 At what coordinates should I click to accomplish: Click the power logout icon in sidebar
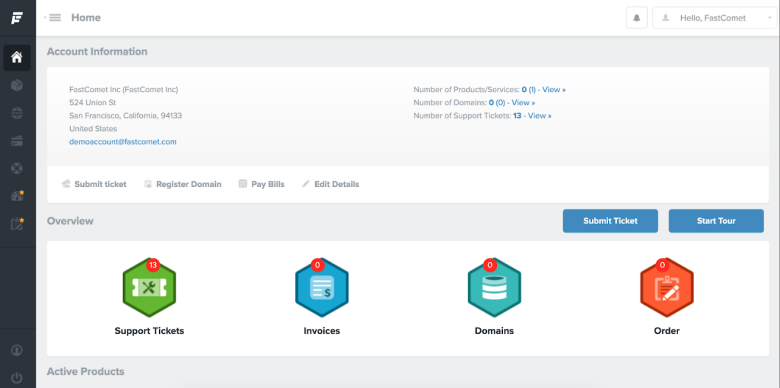(x=17, y=378)
